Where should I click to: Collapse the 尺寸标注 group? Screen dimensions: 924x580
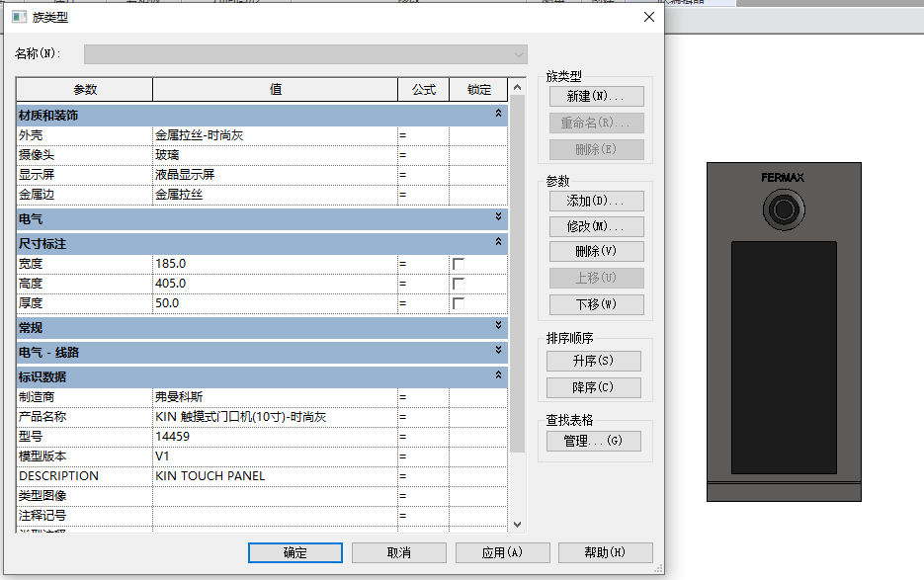(x=498, y=241)
